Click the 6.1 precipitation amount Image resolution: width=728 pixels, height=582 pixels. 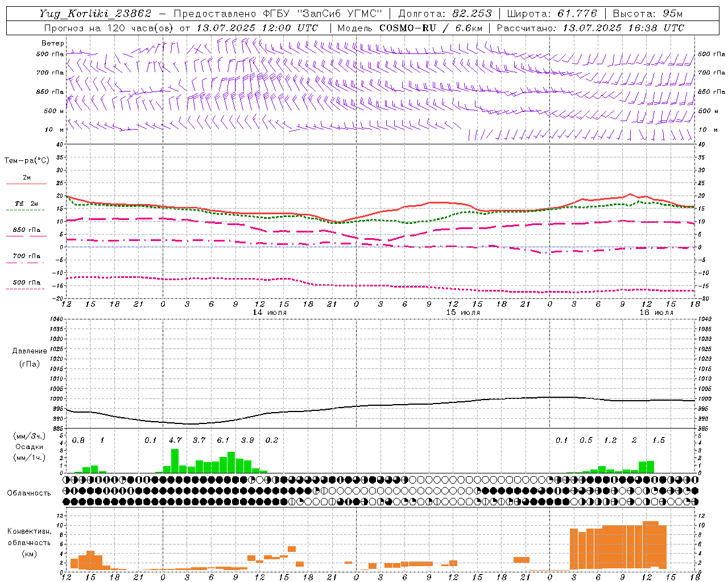[223, 440]
